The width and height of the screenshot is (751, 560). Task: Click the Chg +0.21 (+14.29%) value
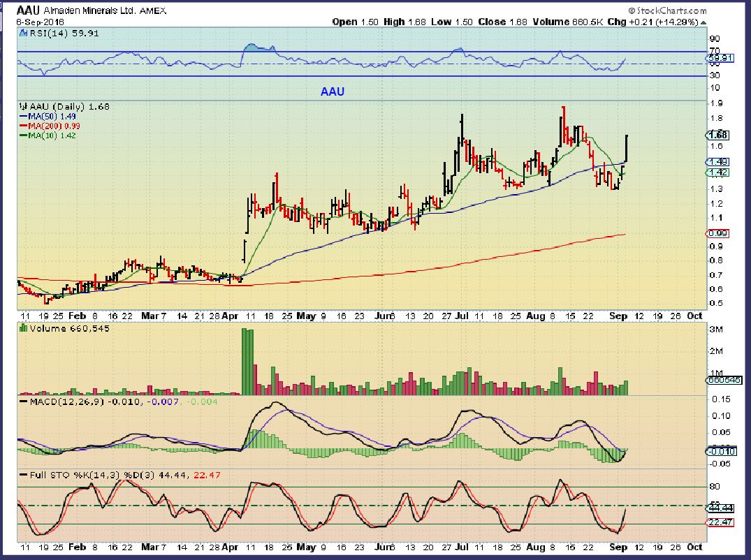coord(652,22)
